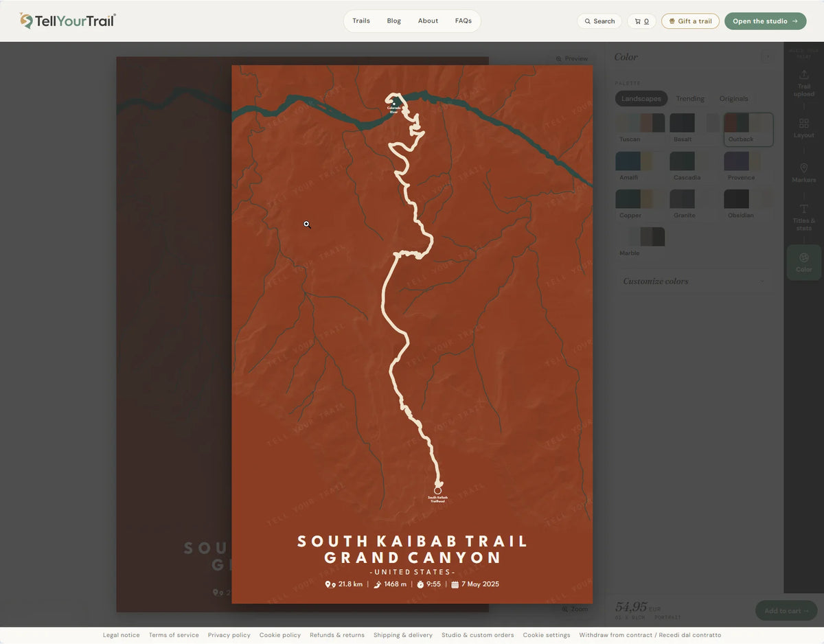Open the shopping cart icon
The width and height of the screenshot is (824, 644).
[x=641, y=21]
